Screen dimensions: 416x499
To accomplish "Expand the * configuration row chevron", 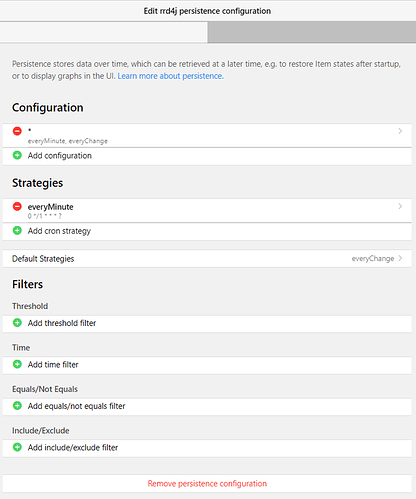I will (x=400, y=131).
